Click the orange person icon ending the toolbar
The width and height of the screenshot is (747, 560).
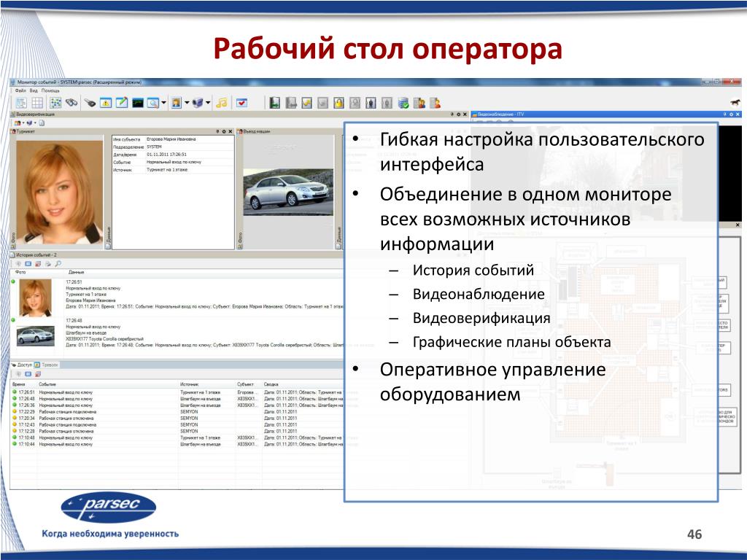(x=435, y=102)
